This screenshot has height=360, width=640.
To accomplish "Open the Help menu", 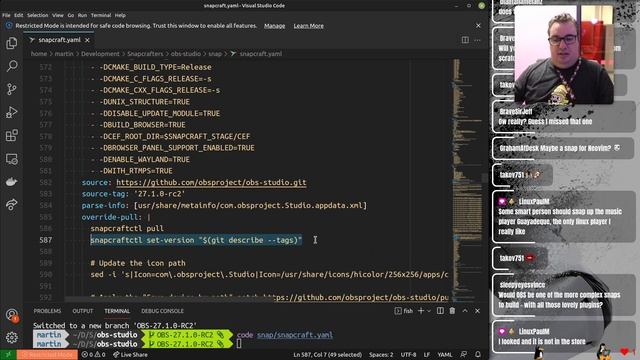I will 120,15.
